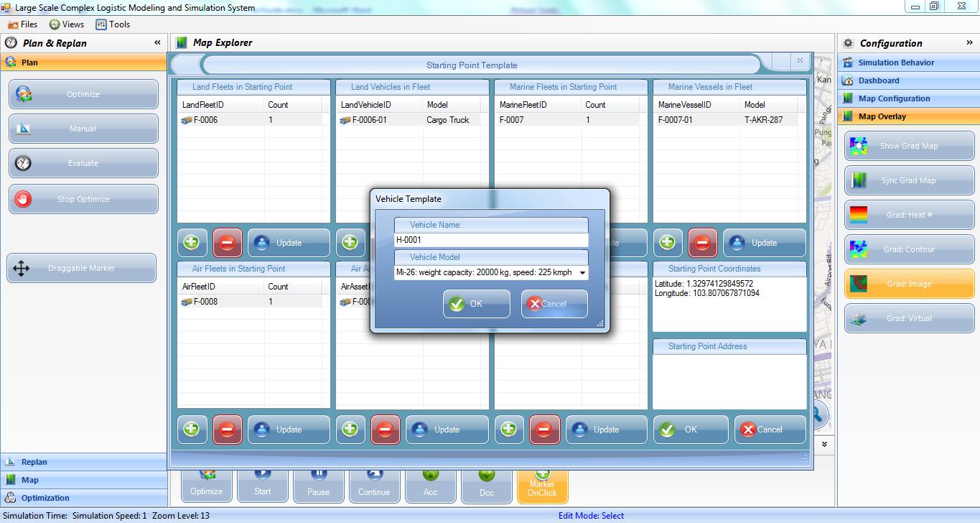Collapse the Plan & Replan panel
This screenshot has width=980, height=523.
pyautogui.click(x=157, y=43)
